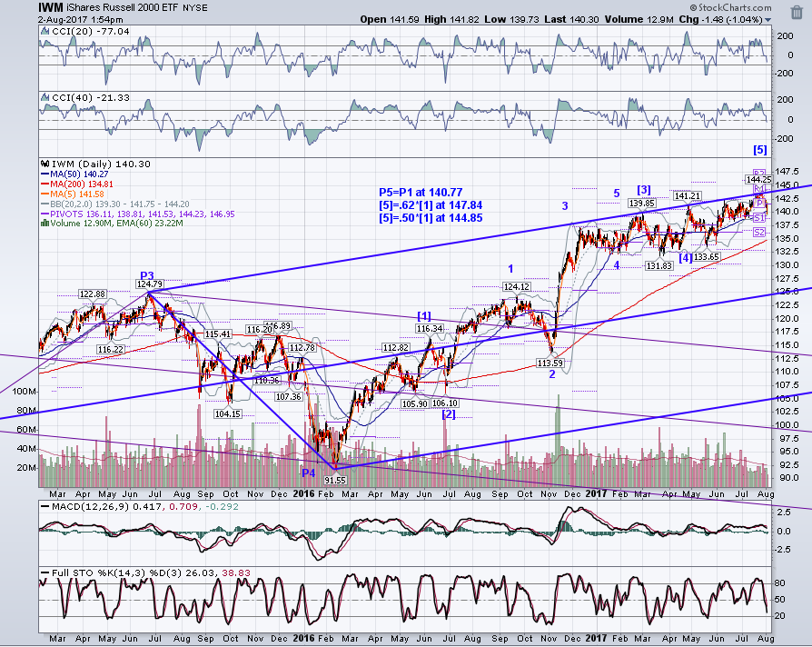Click the 144.25 price high label
This screenshot has width=812, height=647.
(758, 180)
